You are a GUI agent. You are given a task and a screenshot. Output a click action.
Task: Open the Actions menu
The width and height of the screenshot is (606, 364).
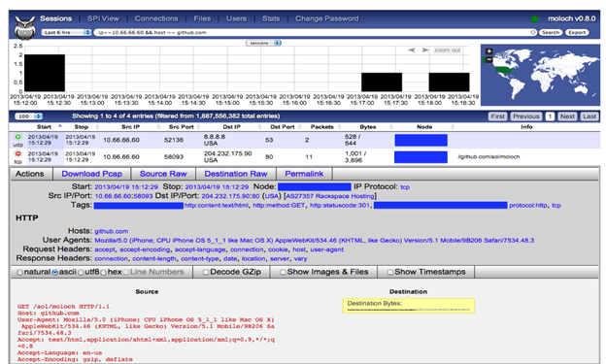pyautogui.click(x=30, y=174)
